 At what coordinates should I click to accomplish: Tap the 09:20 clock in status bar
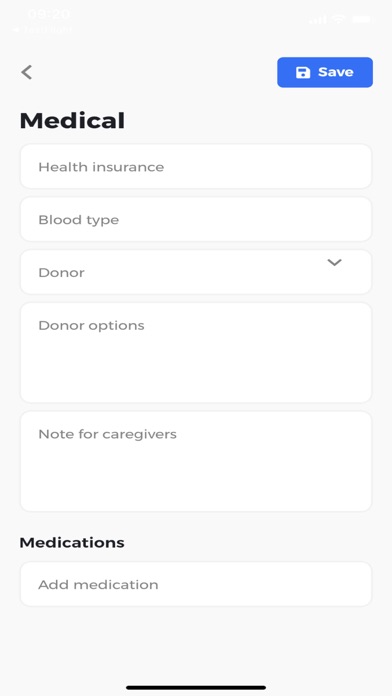tap(48, 15)
